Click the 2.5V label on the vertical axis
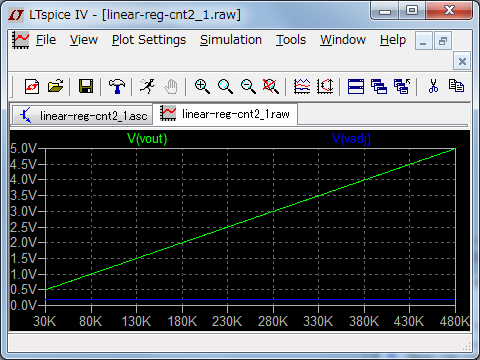Image resolution: width=480 pixels, height=360 pixels. click(23, 227)
